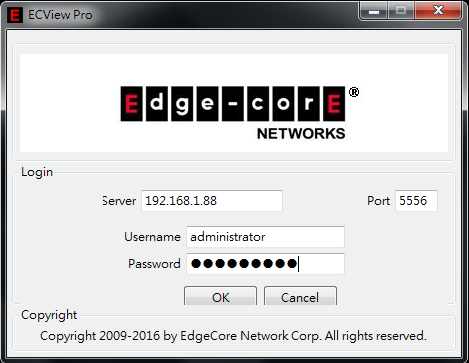Focus the Server address field

[212, 201]
